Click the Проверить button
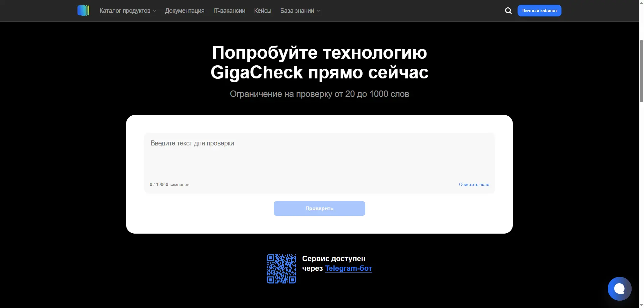 (x=319, y=208)
